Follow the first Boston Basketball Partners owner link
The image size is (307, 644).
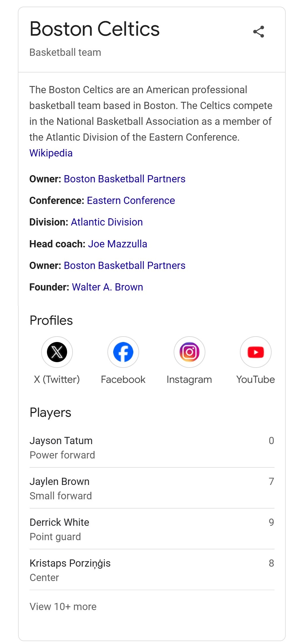click(124, 179)
